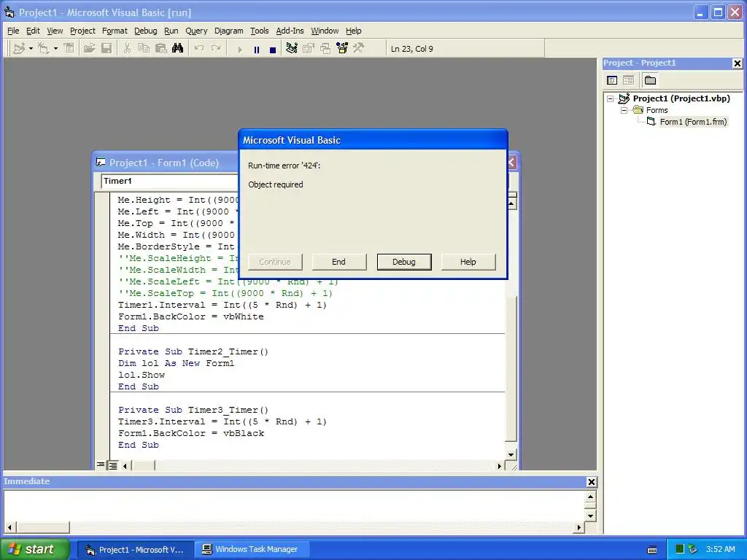Click the Add Form toolbar icon
Screen dimensions: 747x560
[x=44, y=49]
